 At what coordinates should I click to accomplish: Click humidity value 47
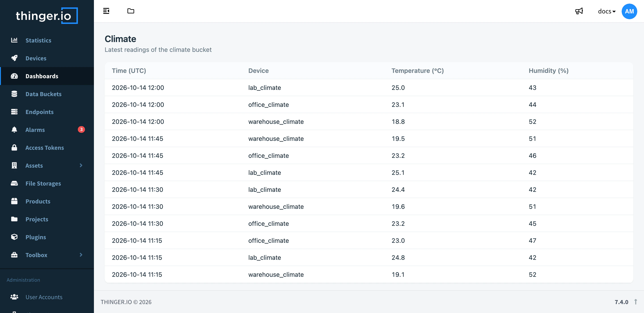pyautogui.click(x=532, y=241)
